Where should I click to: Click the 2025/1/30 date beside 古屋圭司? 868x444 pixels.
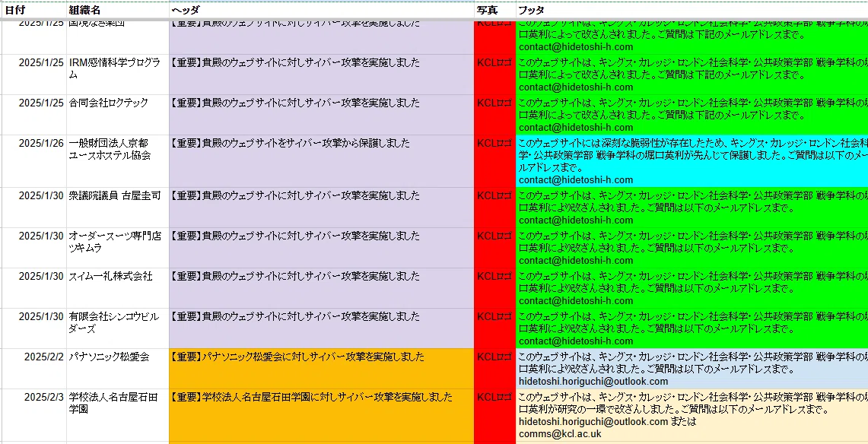tap(33, 208)
